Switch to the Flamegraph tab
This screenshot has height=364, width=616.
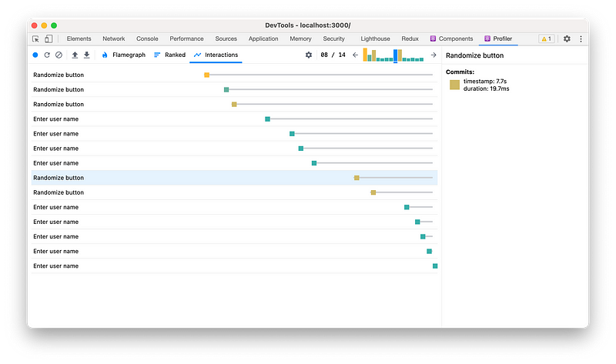[123, 55]
